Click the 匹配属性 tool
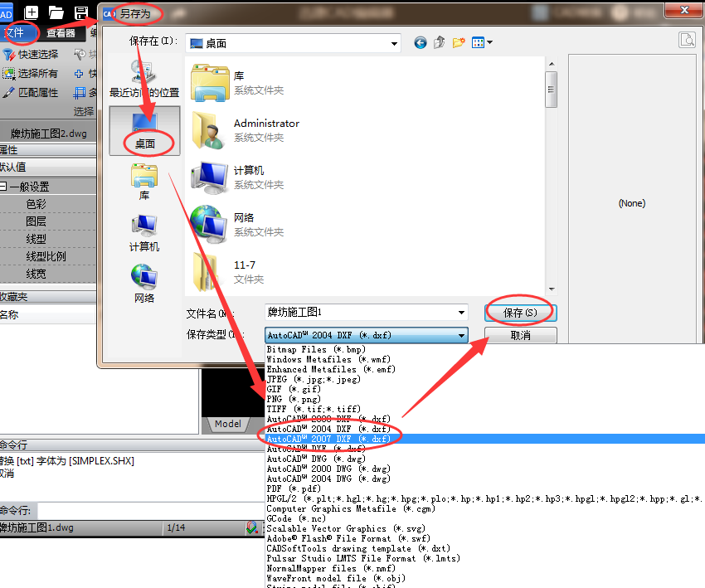 tap(31, 93)
